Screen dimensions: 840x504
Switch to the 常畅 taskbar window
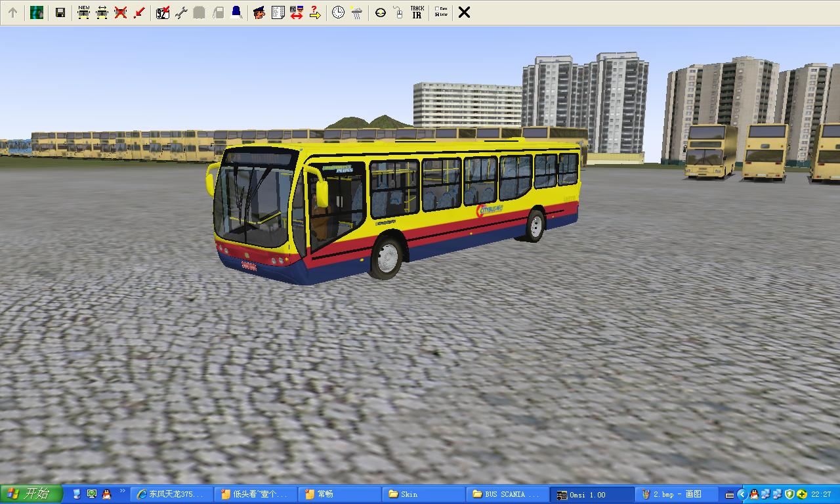tap(341, 494)
